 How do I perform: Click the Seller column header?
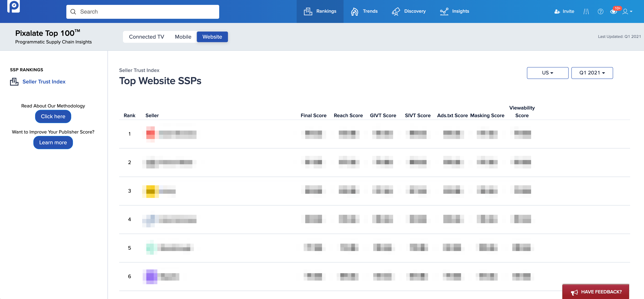coord(152,115)
